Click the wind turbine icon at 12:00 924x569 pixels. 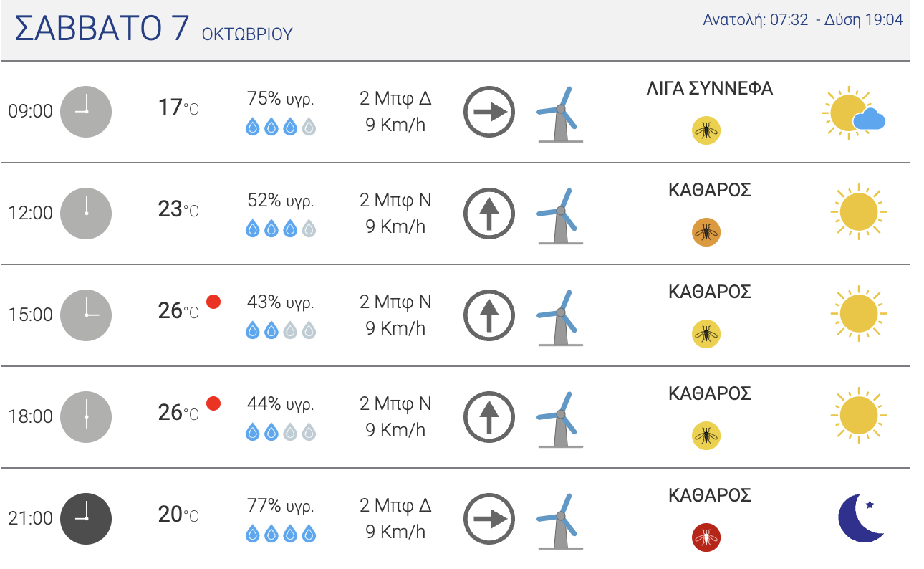click(559, 216)
